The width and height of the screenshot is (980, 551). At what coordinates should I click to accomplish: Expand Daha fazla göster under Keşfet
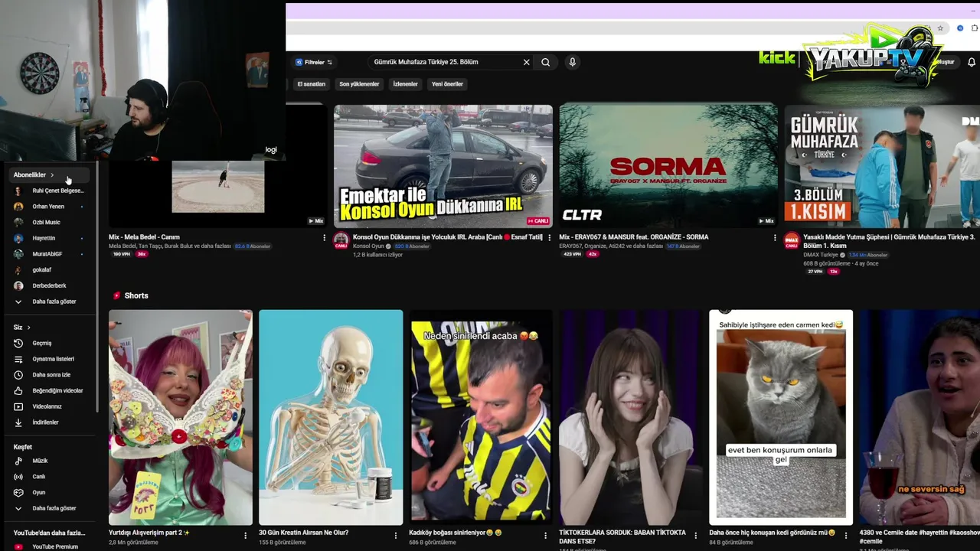tap(51, 508)
